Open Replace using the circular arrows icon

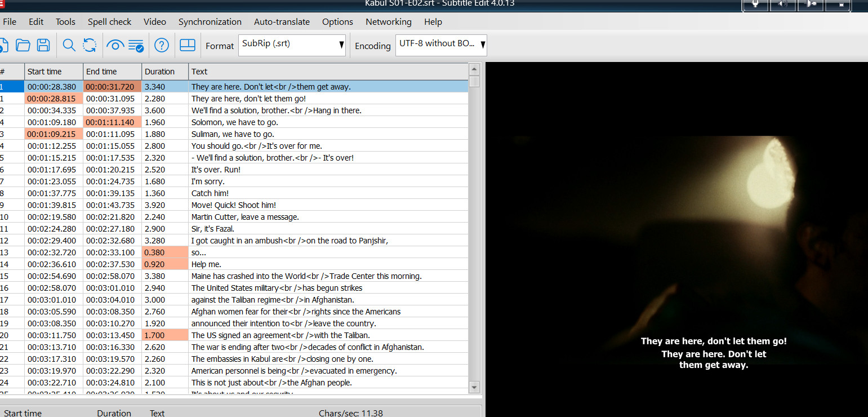[90, 45]
